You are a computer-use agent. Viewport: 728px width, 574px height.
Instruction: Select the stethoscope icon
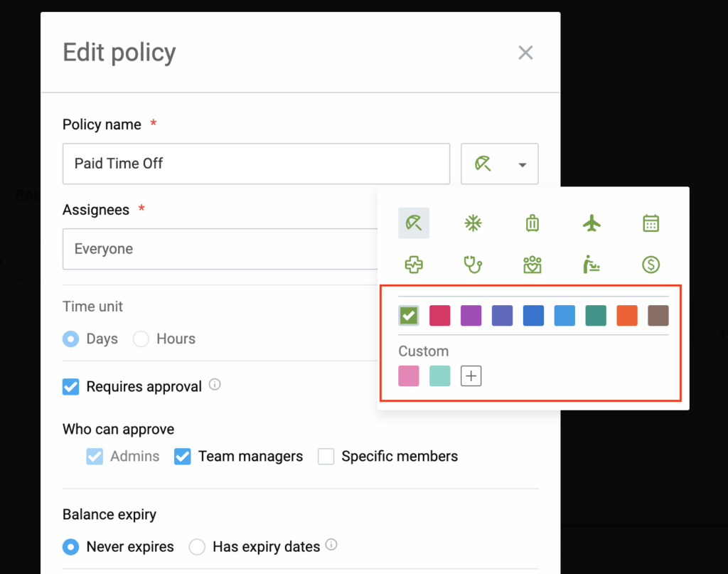coord(473,265)
